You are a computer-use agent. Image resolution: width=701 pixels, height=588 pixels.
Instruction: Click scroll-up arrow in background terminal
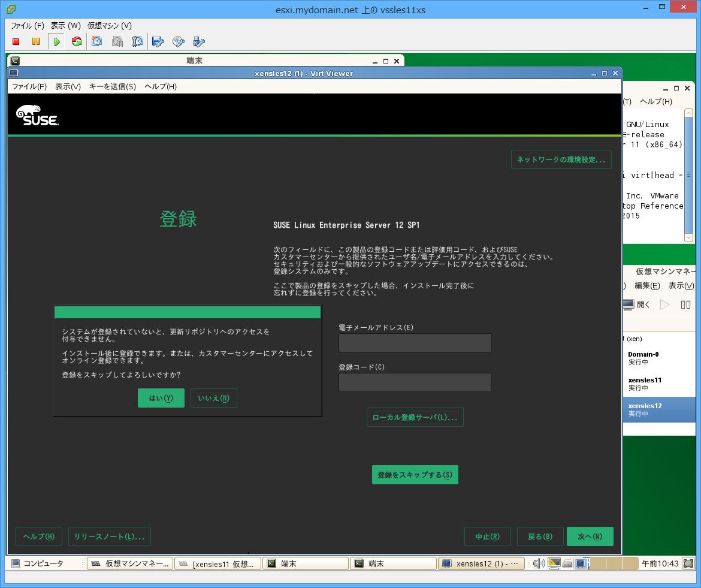tap(688, 113)
